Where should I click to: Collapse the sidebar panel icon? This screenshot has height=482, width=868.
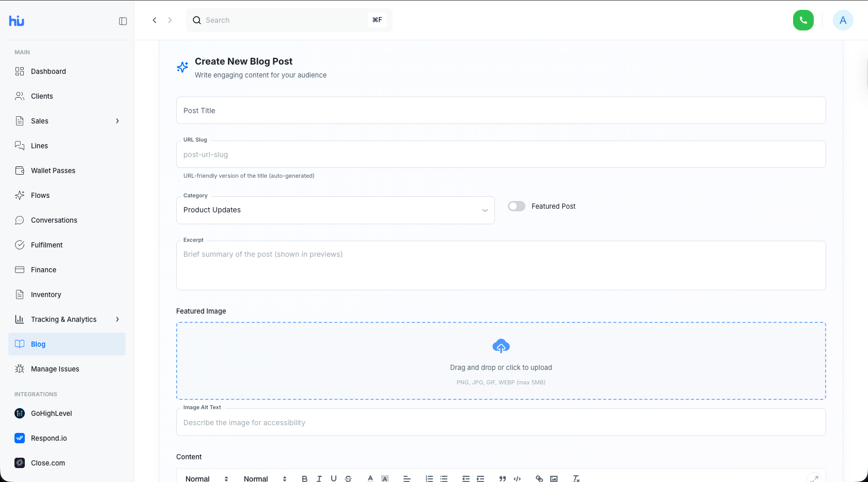pos(123,21)
